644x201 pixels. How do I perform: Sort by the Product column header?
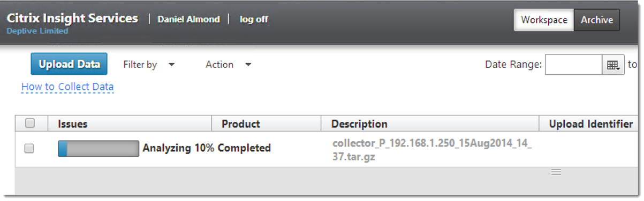(x=241, y=123)
